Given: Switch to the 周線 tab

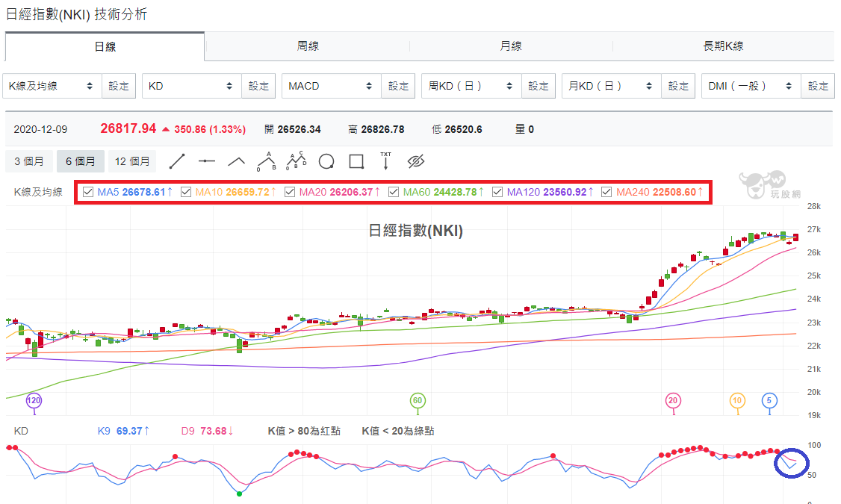Looking at the screenshot, I should pos(308,46).
